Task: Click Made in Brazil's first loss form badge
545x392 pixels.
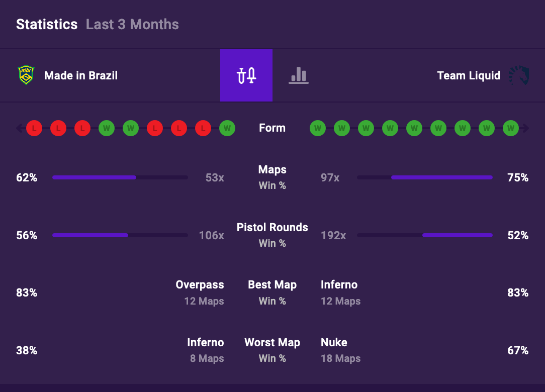Action: point(34,128)
